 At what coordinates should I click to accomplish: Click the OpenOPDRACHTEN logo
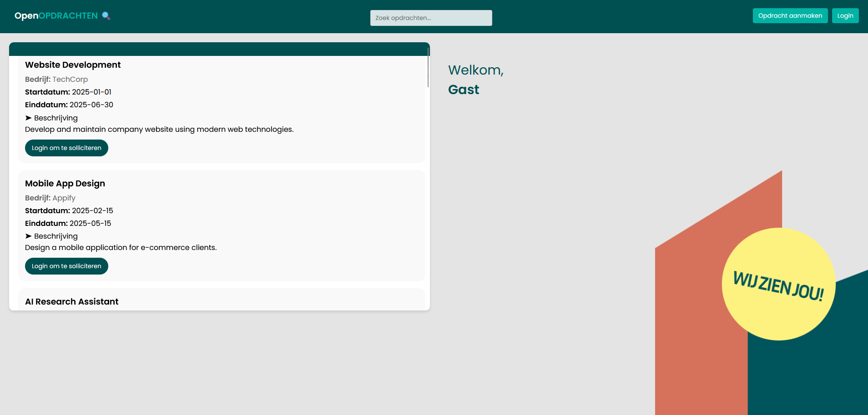[x=56, y=15]
